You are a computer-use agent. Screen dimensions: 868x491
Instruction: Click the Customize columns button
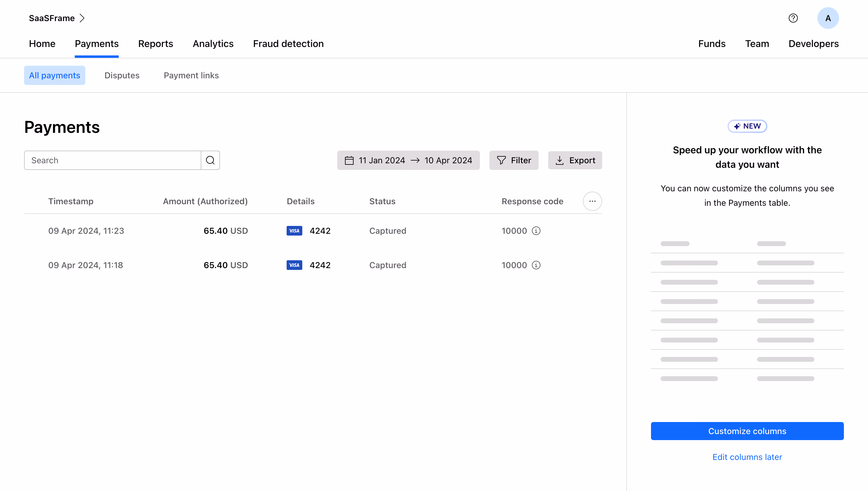pos(747,431)
